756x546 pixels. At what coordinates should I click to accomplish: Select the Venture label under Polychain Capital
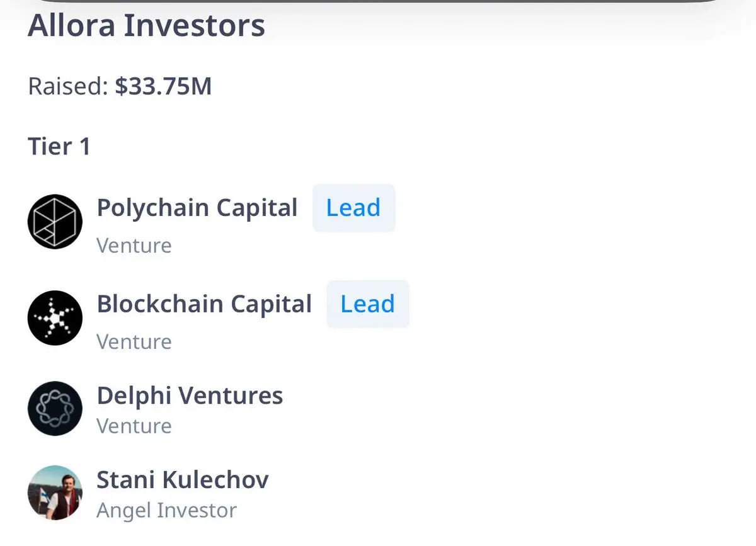tap(134, 245)
